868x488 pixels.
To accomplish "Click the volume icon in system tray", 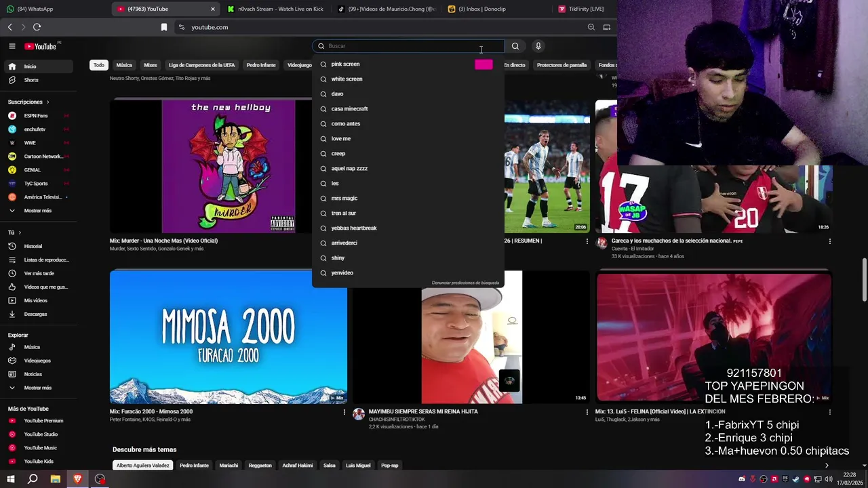I will click(829, 479).
